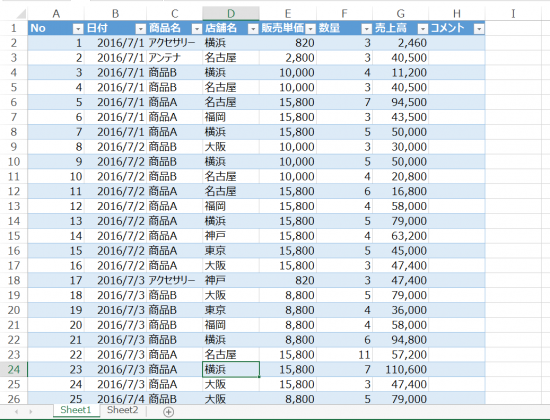Click the sales cell showing 36,000
Screen dimensions: 550x420
pos(400,310)
